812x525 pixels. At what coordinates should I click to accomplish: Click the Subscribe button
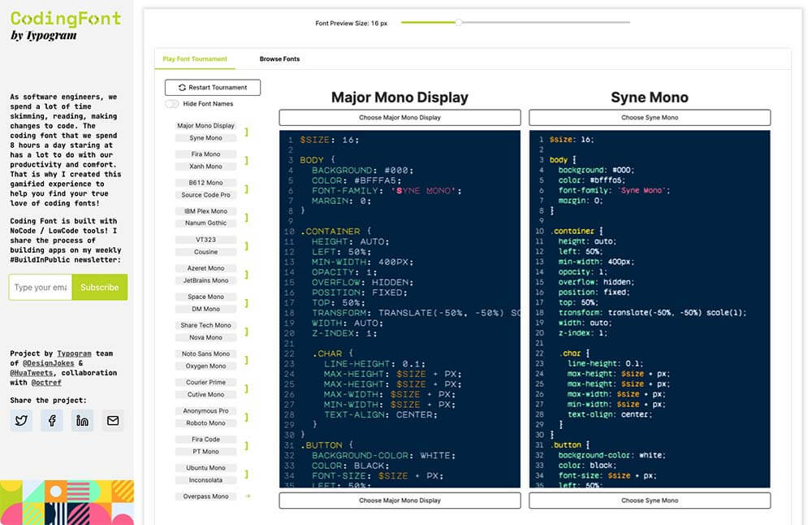[x=99, y=287]
